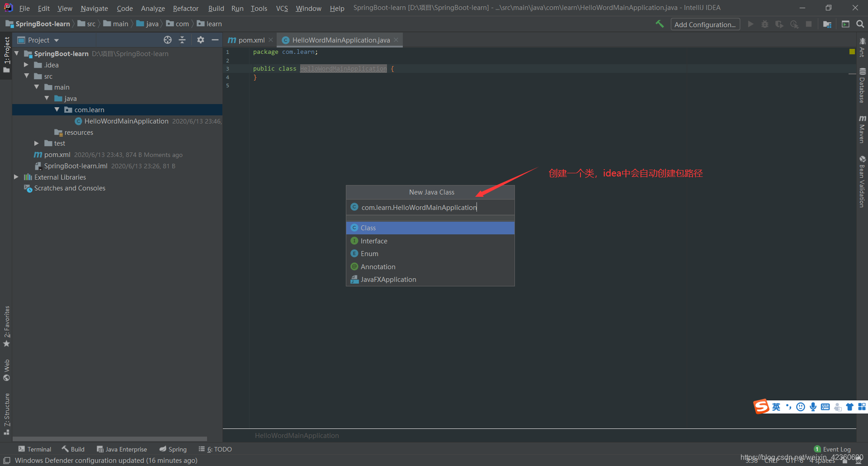Select HelloWordMainApplication in project tree
The height and width of the screenshot is (466, 868).
click(x=126, y=121)
